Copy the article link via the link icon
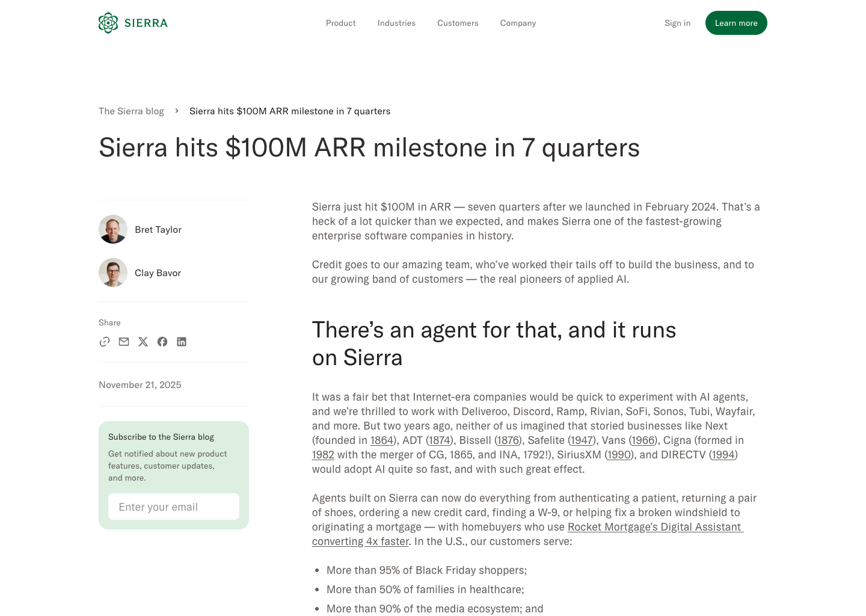The width and height of the screenshot is (866, 616). pos(105,342)
